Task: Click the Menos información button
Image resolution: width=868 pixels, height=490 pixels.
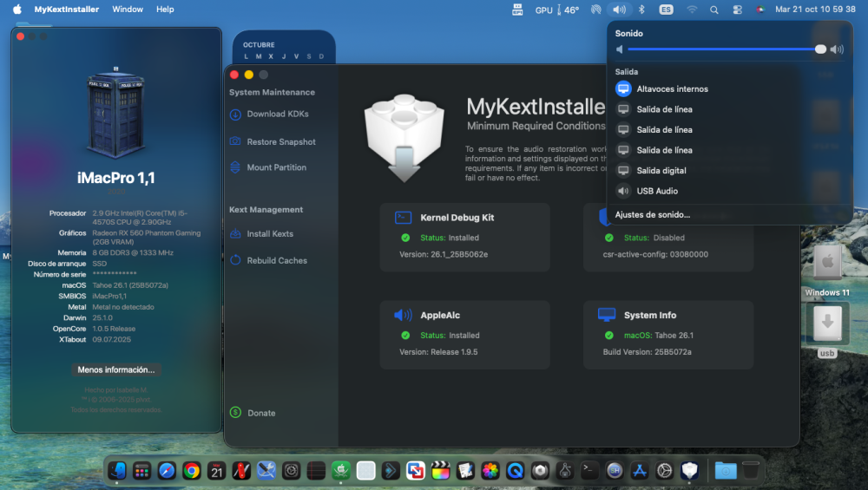Action: (116, 369)
